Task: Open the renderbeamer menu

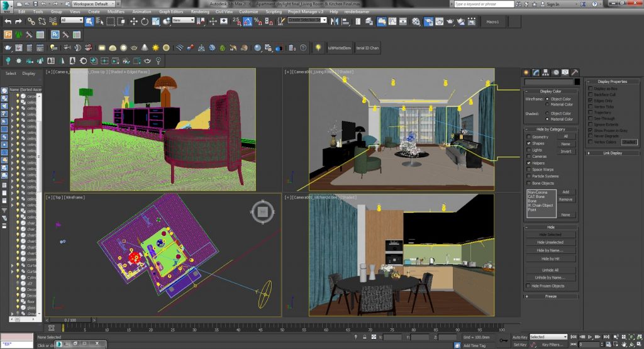Action: coord(357,11)
